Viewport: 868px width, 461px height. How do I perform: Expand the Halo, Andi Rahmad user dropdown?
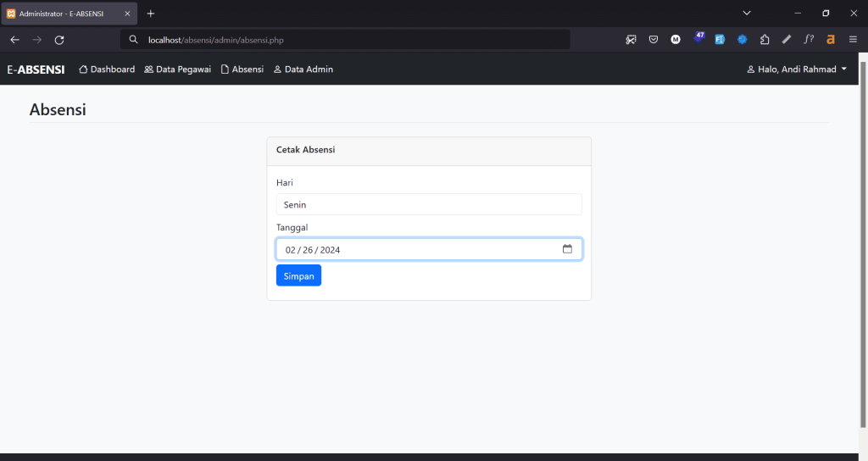[797, 69]
